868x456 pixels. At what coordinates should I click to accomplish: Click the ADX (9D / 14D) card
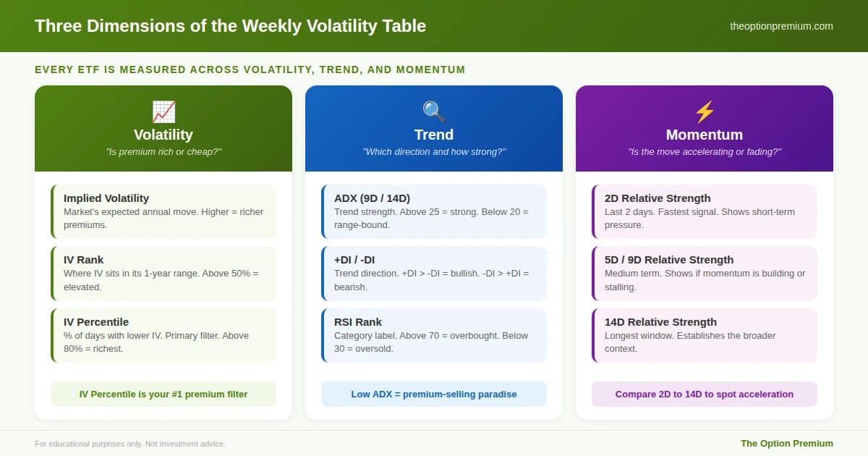(x=434, y=211)
